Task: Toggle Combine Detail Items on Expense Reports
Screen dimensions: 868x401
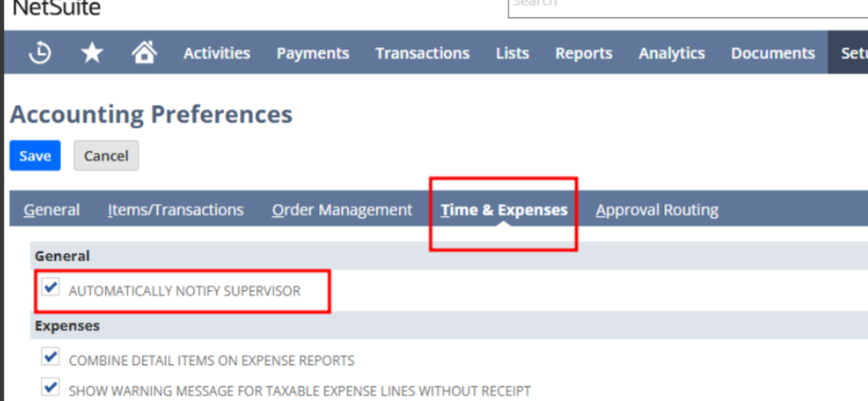Action: click(x=51, y=359)
